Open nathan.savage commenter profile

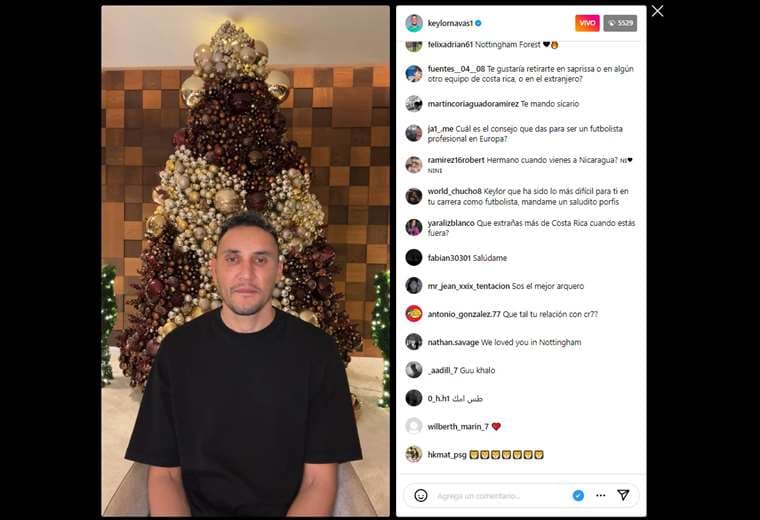point(453,342)
